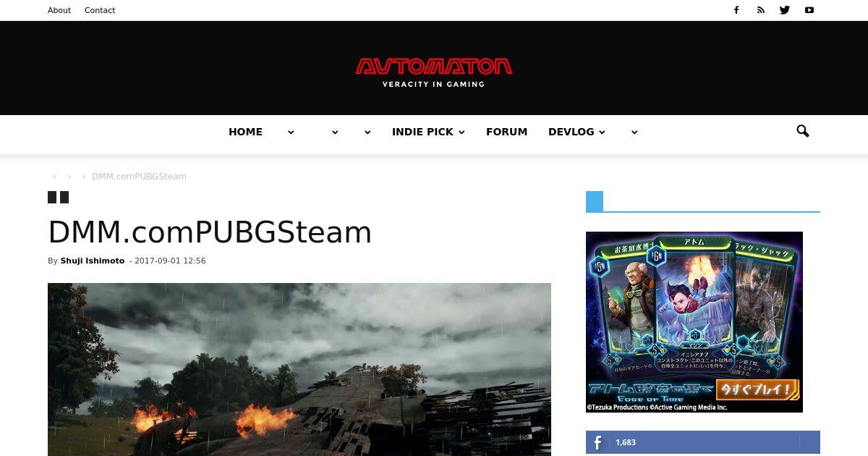
Task: Expand the INDIE PICK menu
Action: (x=428, y=132)
